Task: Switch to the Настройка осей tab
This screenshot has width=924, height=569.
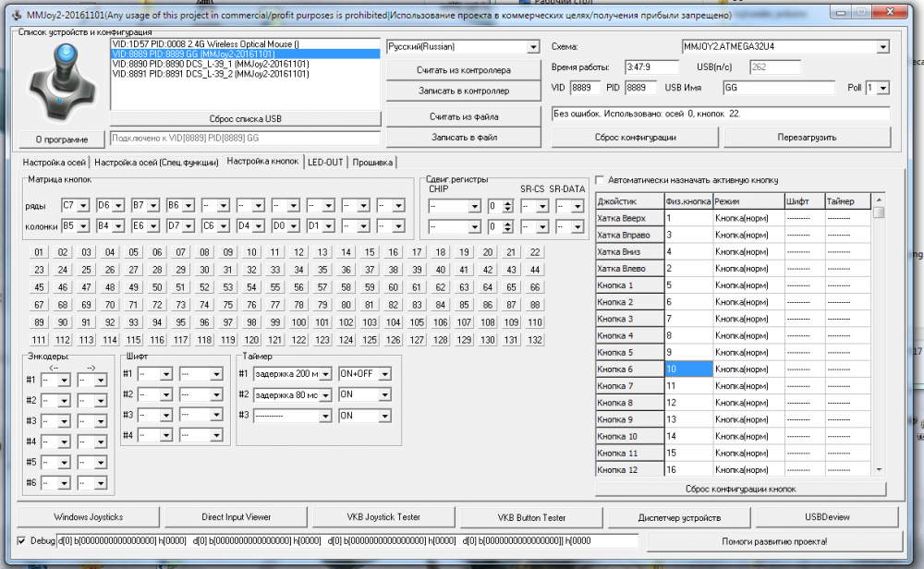Action: pyautogui.click(x=55, y=163)
